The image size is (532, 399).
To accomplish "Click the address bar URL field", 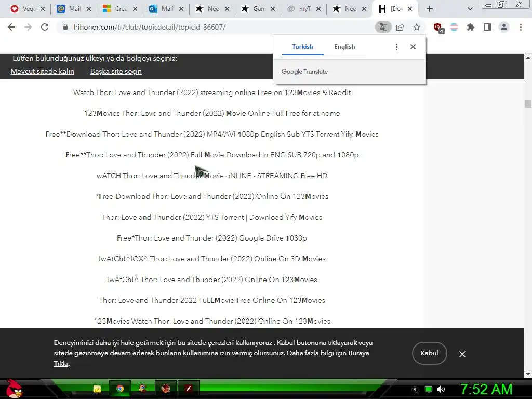I will (x=217, y=27).
